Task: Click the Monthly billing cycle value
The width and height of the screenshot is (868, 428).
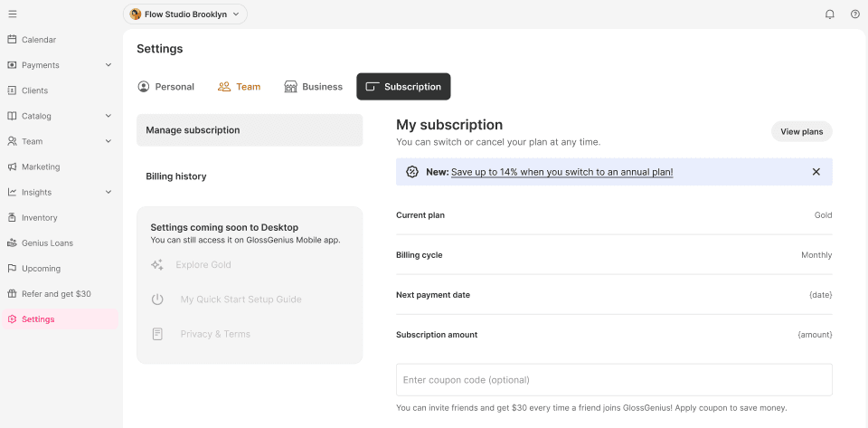Action: pyautogui.click(x=816, y=254)
